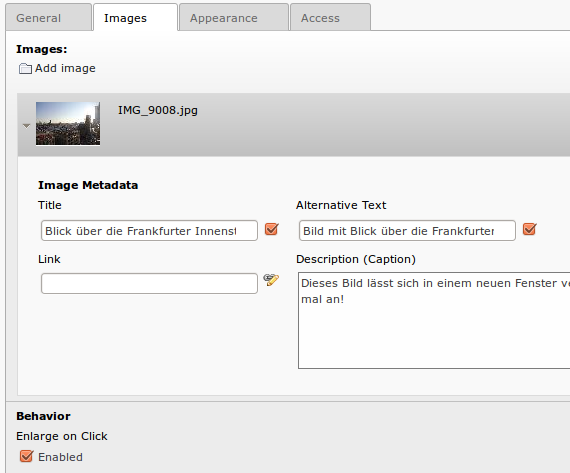This screenshot has width=570, height=473.
Task: Click inside the Description (Caption) textarea
Action: 434,320
